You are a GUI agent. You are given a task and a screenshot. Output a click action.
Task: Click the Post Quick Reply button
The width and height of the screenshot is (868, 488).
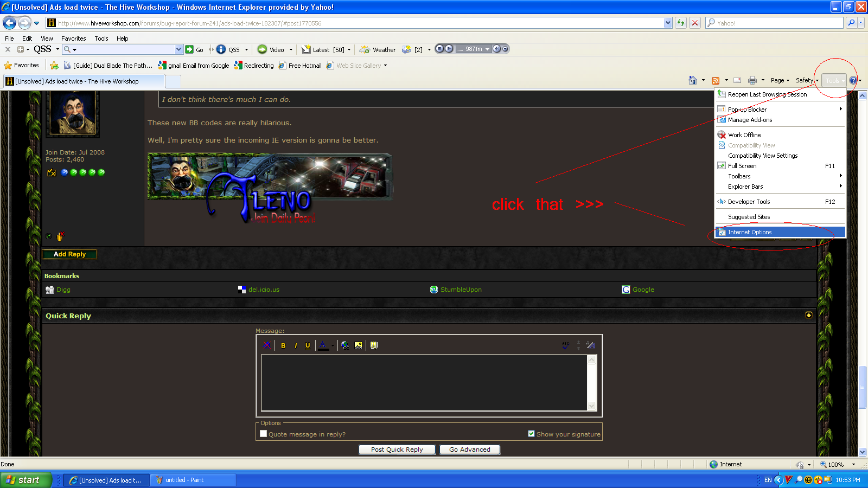(397, 450)
